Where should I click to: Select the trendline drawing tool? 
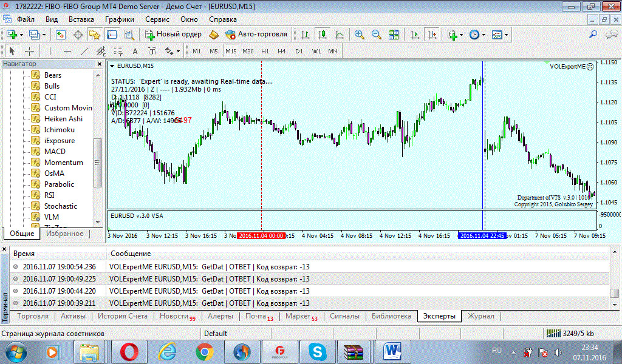tap(84, 51)
